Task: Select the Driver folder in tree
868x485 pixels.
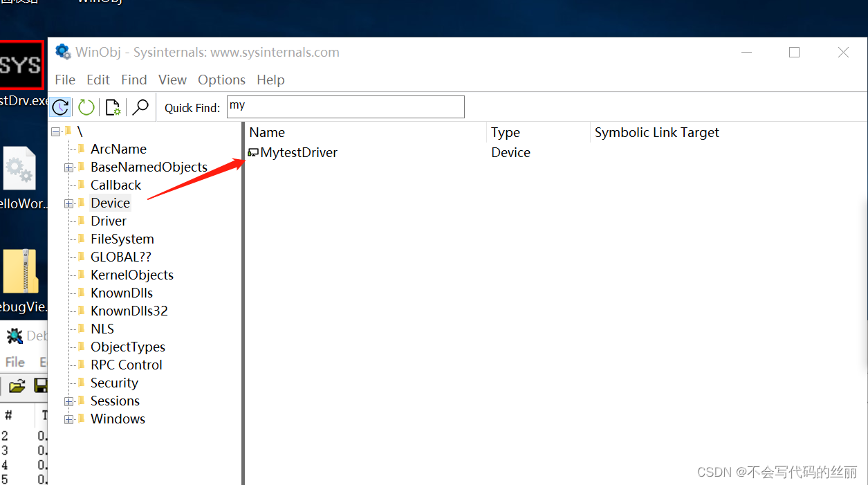Action: click(109, 221)
